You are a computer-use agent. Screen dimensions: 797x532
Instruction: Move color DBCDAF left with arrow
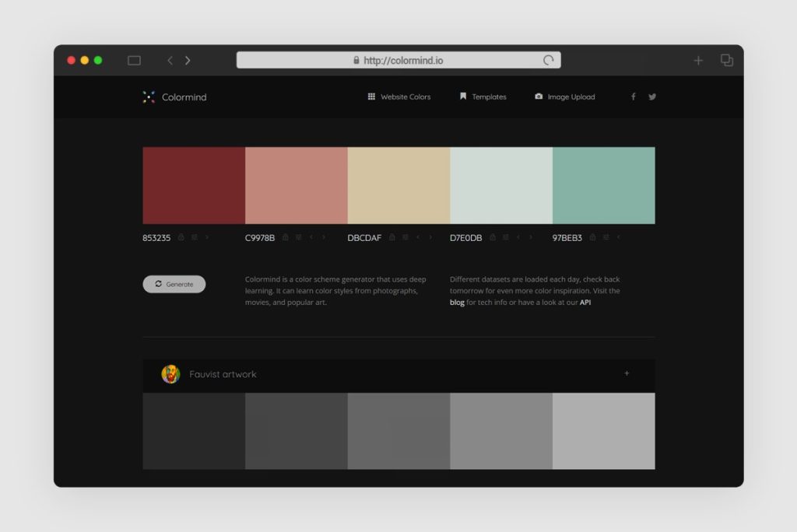pyautogui.click(x=418, y=237)
